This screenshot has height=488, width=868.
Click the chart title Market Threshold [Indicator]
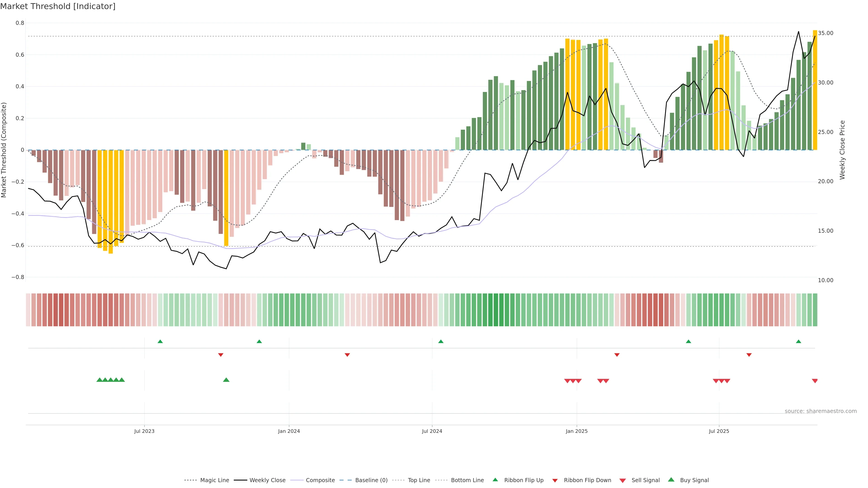pos(58,6)
